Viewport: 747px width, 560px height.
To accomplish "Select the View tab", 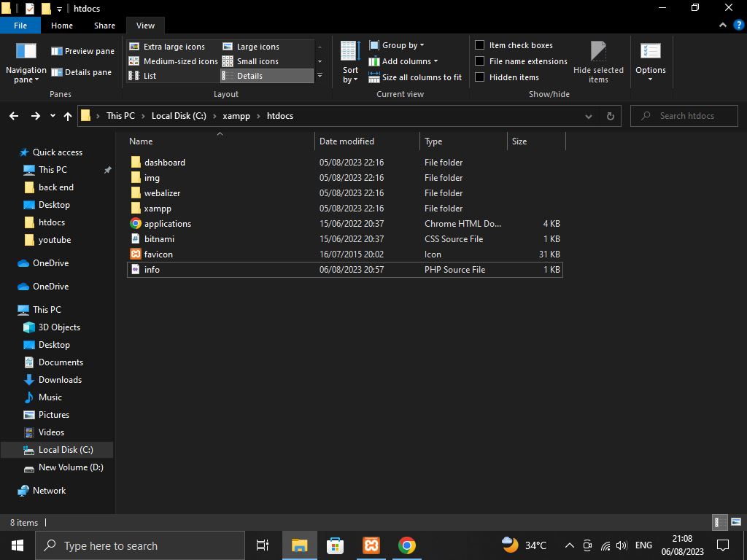I will coord(145,26).
